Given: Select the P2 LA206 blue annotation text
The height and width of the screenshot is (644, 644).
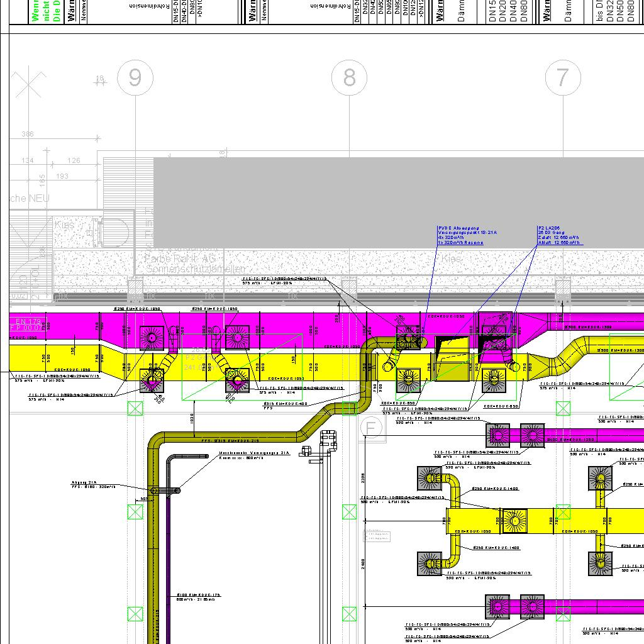Looking at the screenshot, I should click(559, 235).
